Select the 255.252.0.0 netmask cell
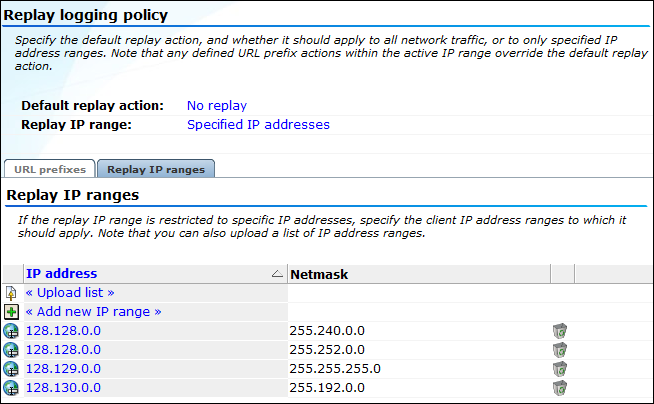 click(x=327, y=350)
